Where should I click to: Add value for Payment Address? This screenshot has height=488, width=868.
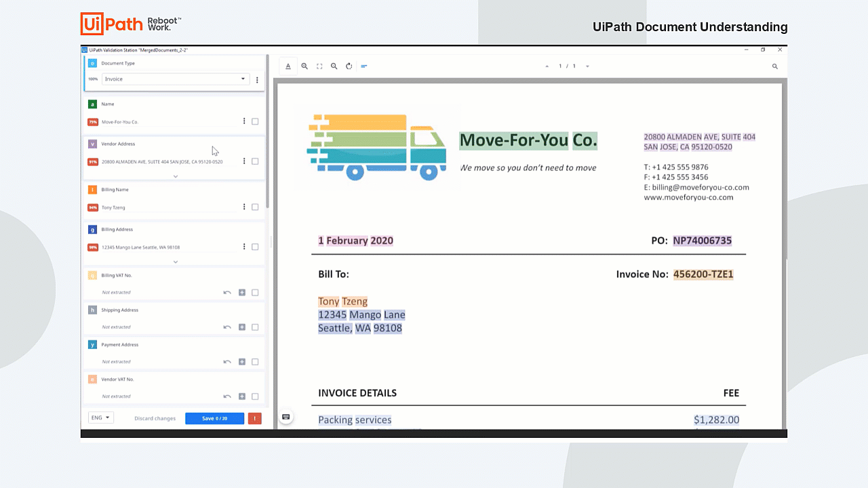[242, 362]
